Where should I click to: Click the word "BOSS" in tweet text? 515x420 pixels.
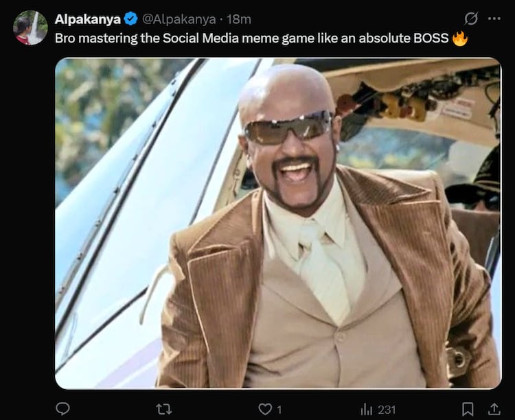430,38
